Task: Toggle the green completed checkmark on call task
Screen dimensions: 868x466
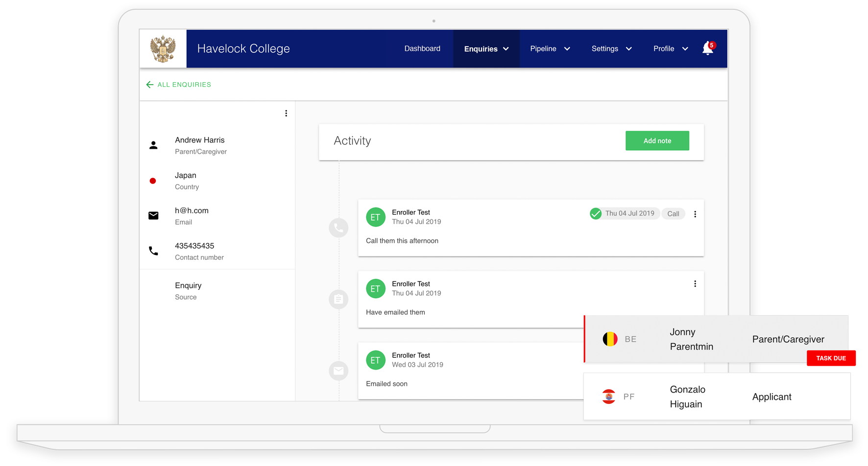Action: 596,213
